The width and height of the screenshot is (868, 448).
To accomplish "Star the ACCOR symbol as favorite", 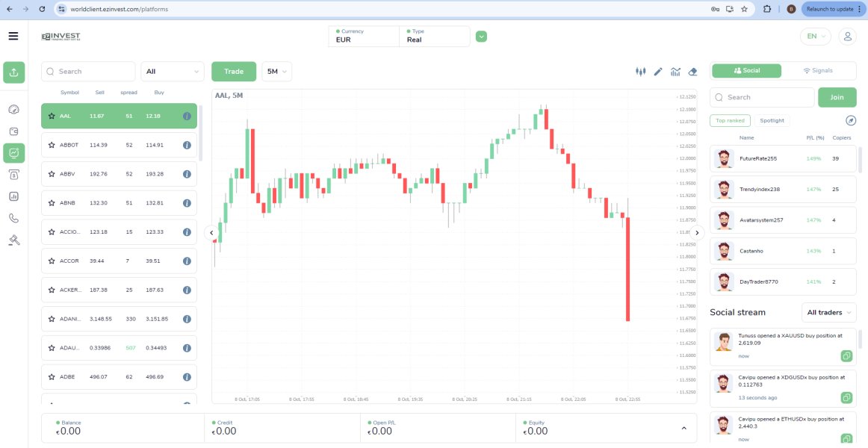I will (x=52, y=261).
